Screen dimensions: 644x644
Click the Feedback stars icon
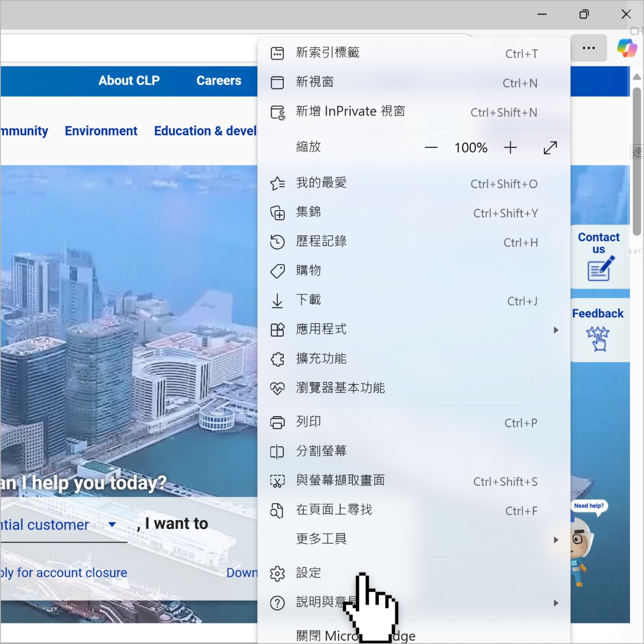598,339
